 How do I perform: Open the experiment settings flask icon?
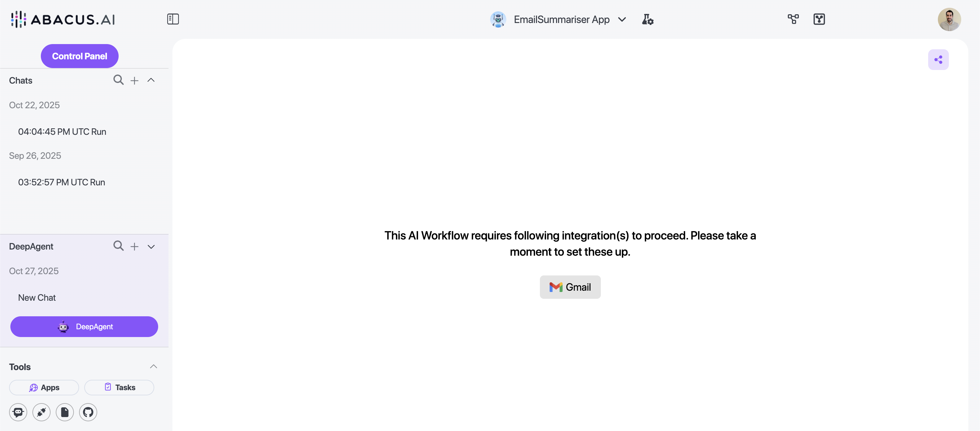tap(647, 19)
